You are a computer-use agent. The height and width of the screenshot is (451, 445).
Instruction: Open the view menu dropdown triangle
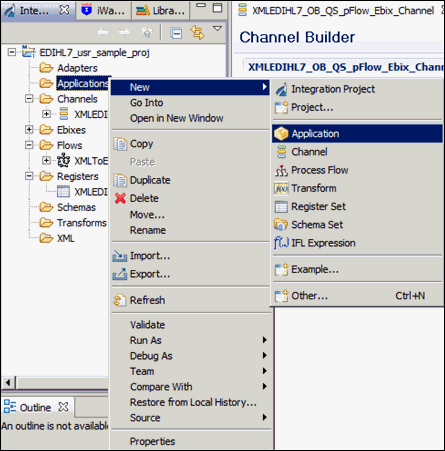click(217, 29)
